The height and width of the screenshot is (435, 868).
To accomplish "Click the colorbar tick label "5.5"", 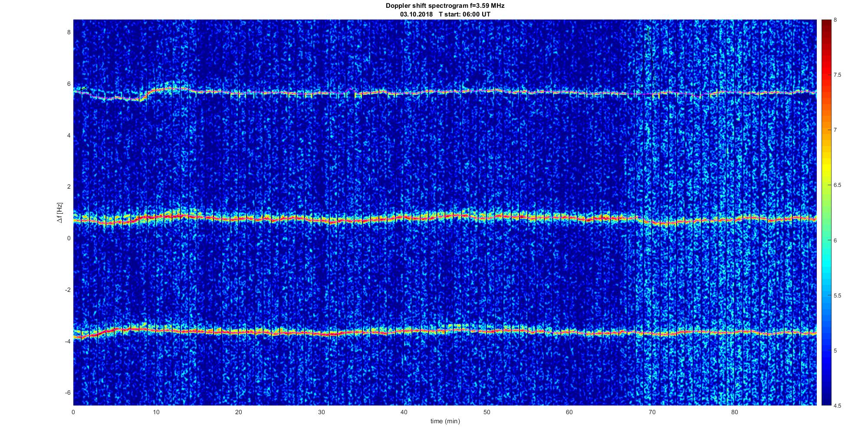I will point(838,295).
